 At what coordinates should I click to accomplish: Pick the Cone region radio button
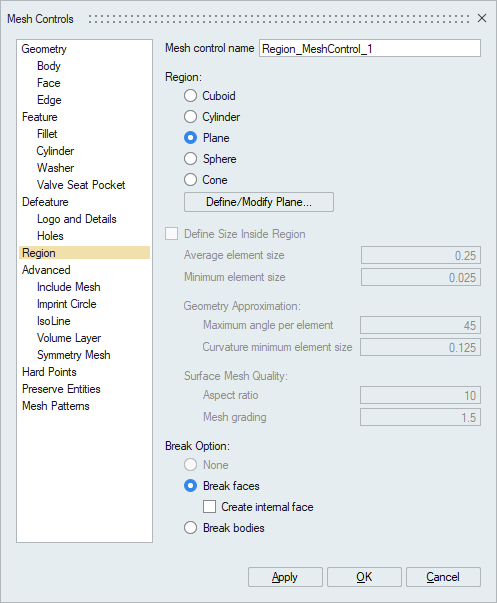190,180
